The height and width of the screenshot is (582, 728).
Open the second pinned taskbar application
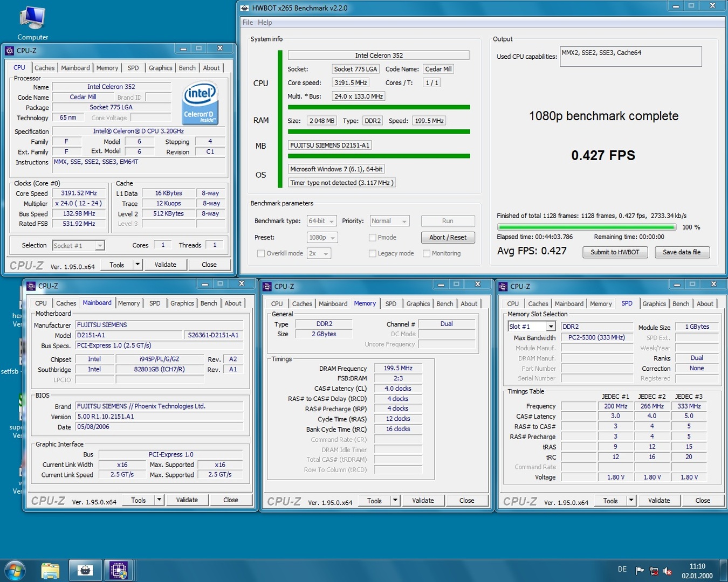point(85,570)
